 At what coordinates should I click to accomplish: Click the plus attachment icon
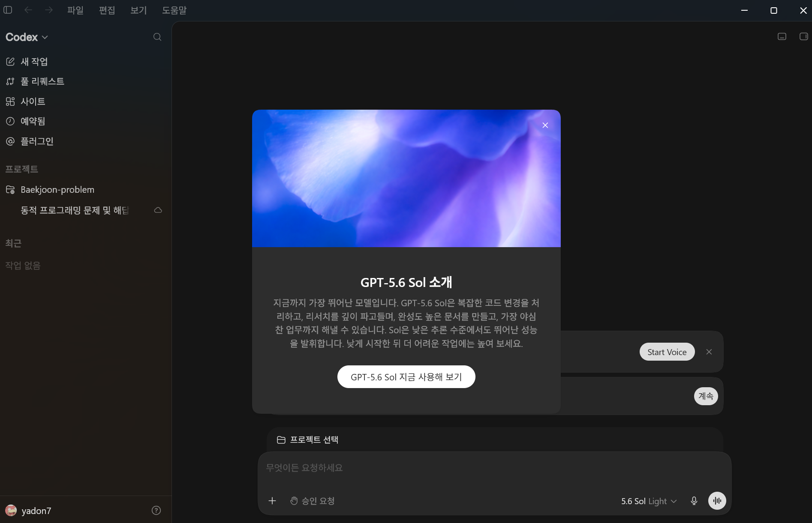pyautogui.click(x=272, y=501)
